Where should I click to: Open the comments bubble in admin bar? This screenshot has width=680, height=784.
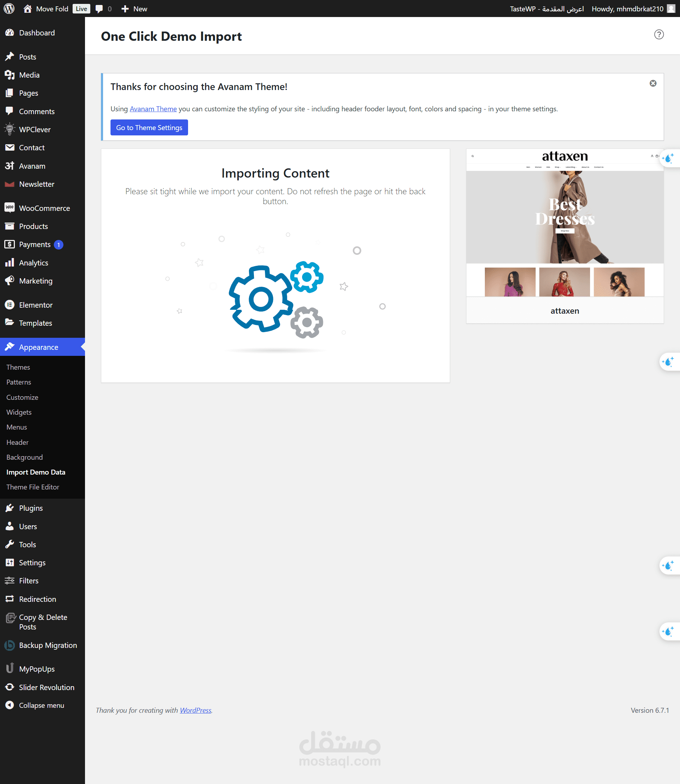(100, 9)
